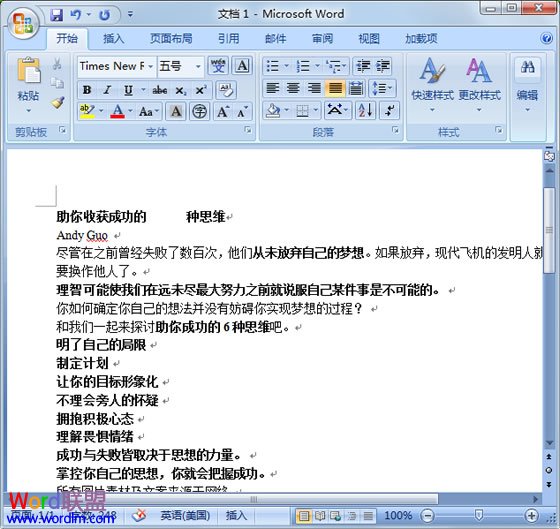The width and height of the screenshot is (560, 529).
Task: Expand the borders dropdown arrow
Action: [x=316, y=110]
